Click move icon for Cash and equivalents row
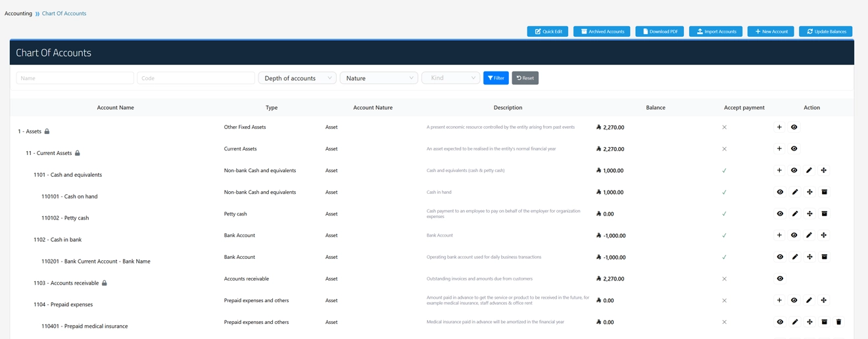 pos(823,171)
